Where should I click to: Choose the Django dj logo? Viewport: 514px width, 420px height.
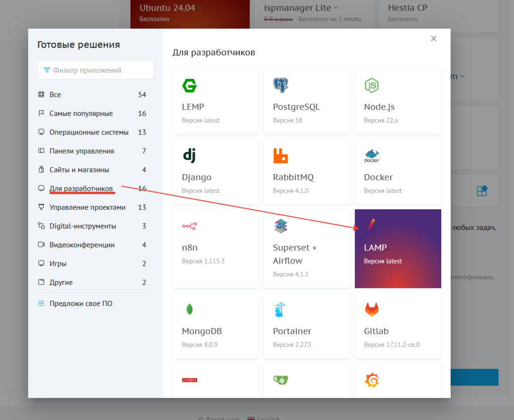189,156
